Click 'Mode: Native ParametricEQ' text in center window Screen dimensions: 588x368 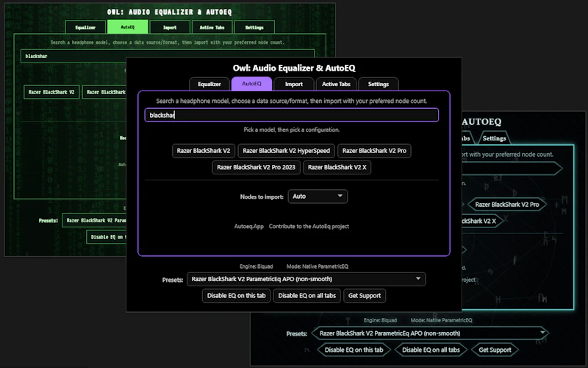pyautogui.click(x=318, y=266)
